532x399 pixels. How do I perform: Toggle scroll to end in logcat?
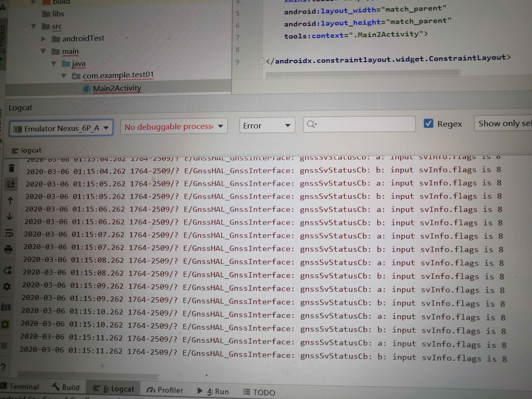[11, 184]
